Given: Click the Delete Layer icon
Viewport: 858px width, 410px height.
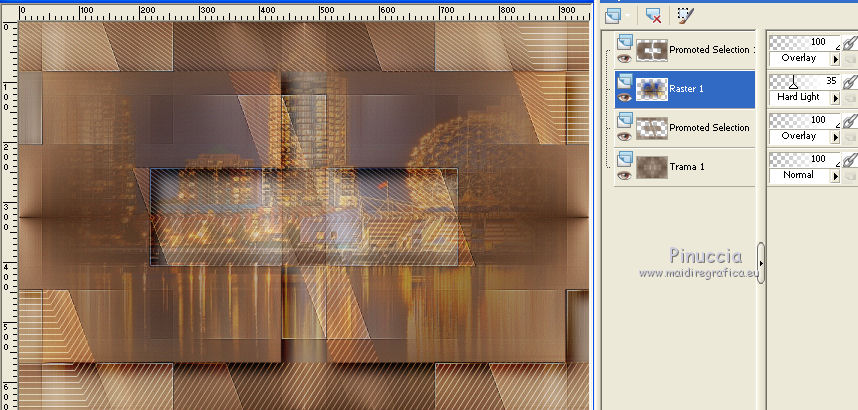Looking at the screenshot, I should pyautogui.click(x=653, y=15).
